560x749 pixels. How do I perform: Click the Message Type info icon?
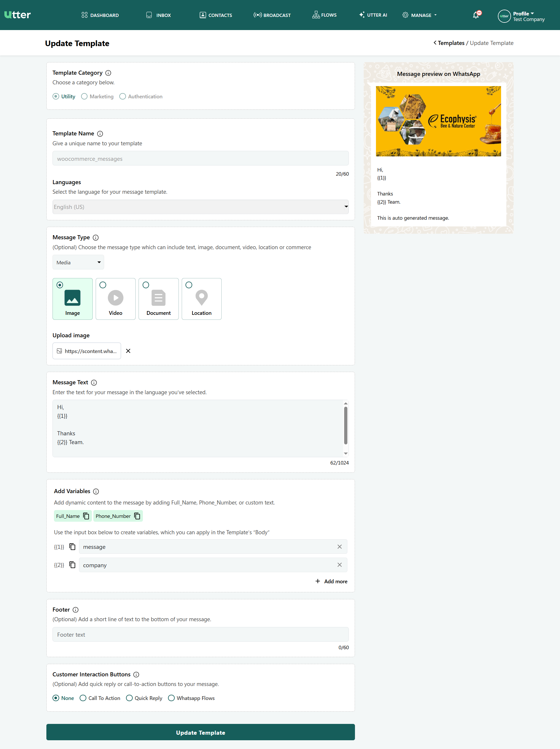96,238
